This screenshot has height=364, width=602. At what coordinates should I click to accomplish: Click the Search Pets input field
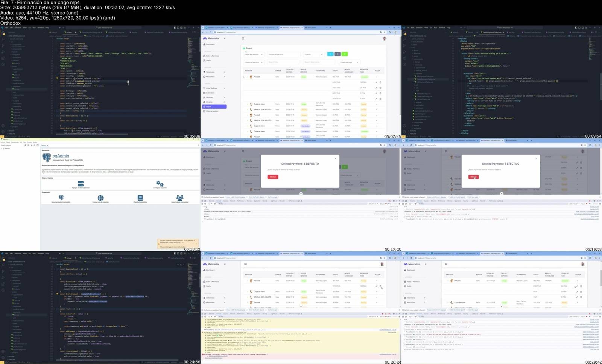click(283, 62)
